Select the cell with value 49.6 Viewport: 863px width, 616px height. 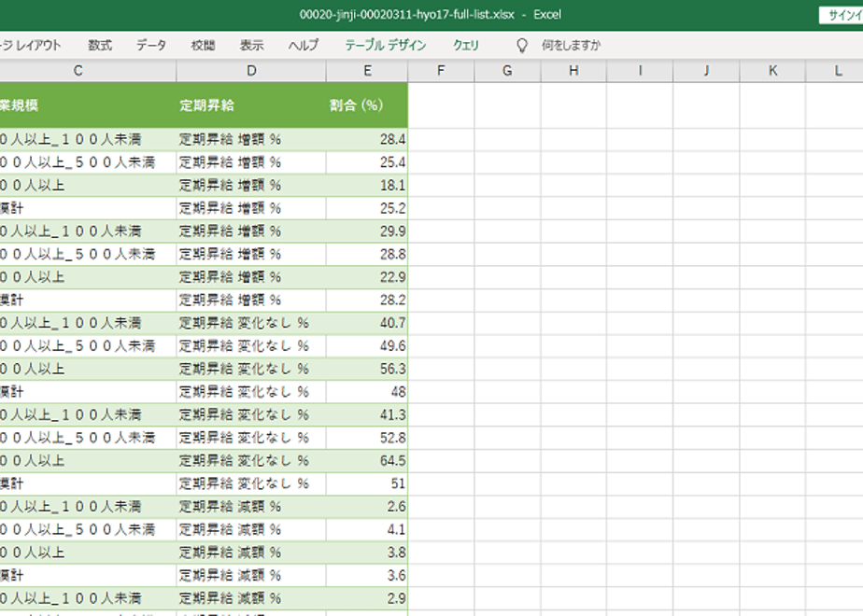pos(367,346)
